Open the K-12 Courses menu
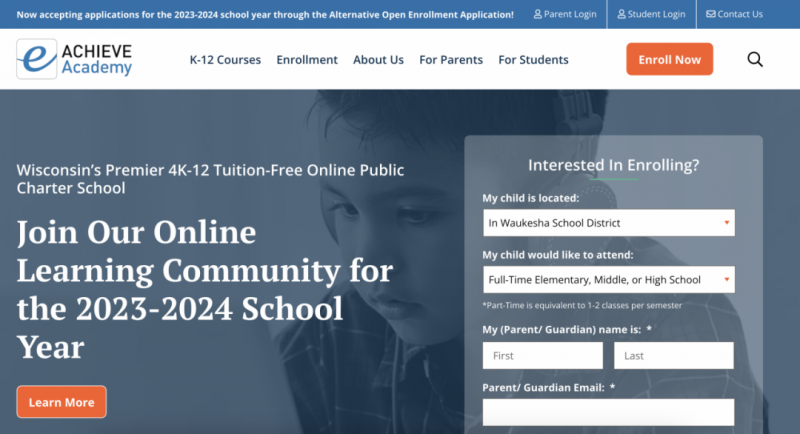800x434 pixels. (225, 60)
